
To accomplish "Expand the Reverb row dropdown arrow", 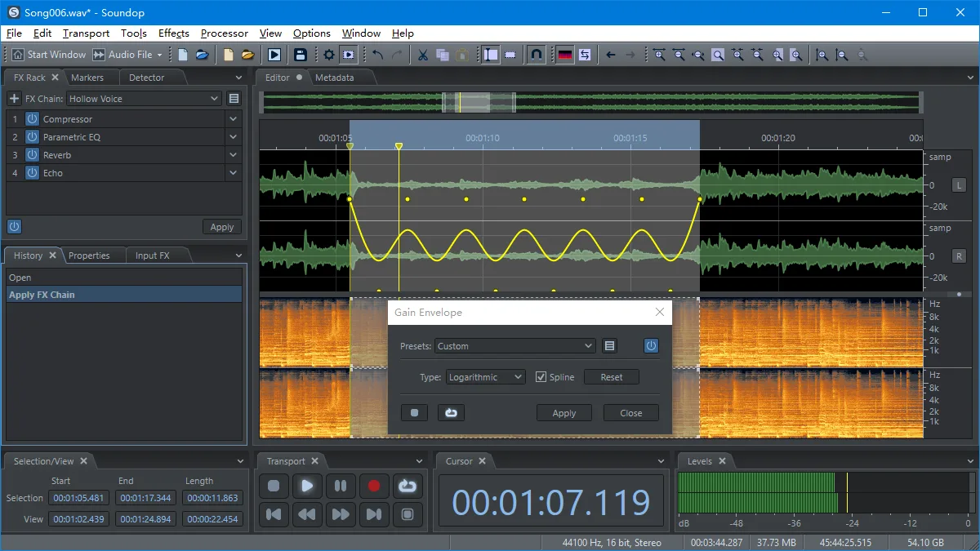I will tap(234, 155).
